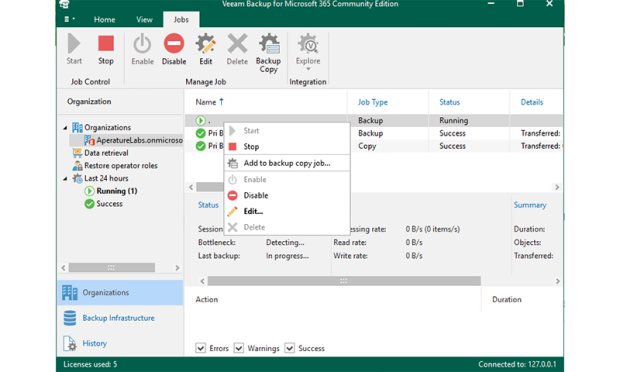Sort jobs by the Job Type column header
620x372 pixels.
pos(373,102)
